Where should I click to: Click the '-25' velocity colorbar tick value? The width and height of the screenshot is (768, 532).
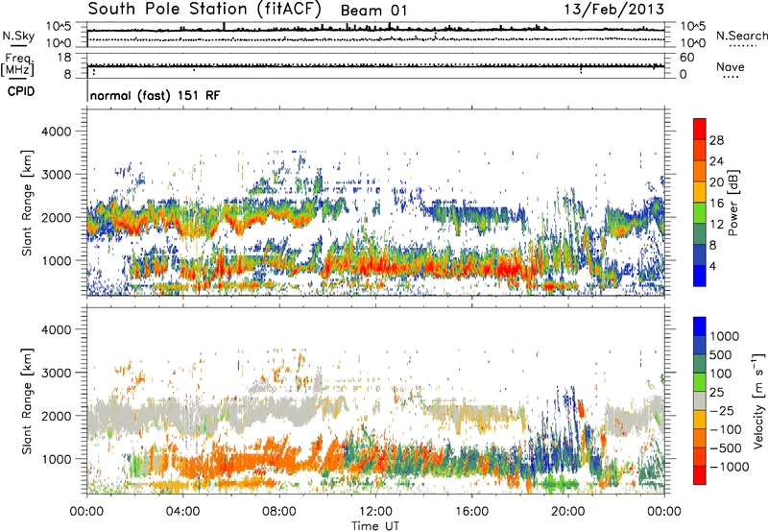pyautogui.click(x=722, y=411)
